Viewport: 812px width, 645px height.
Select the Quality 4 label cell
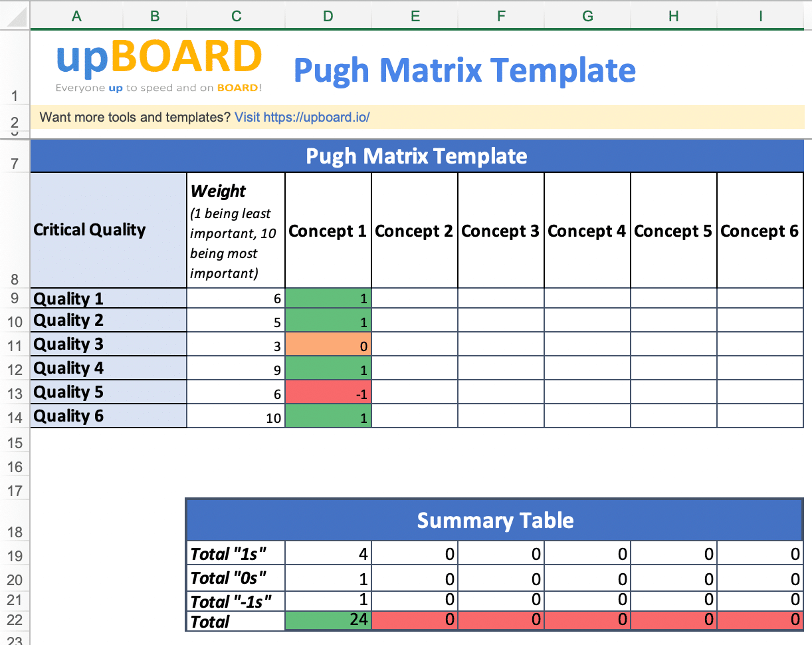coord(109,368)
